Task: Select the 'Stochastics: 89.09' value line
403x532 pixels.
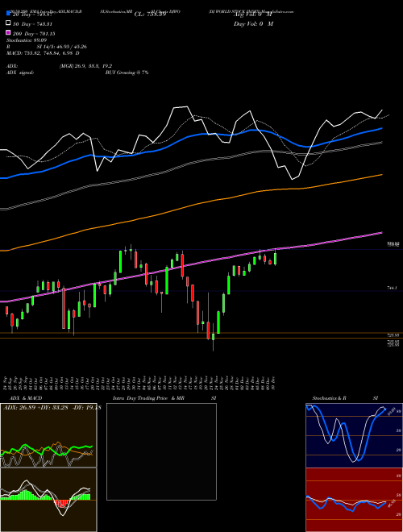Action: pyautogui.click(x=27, y=40)
